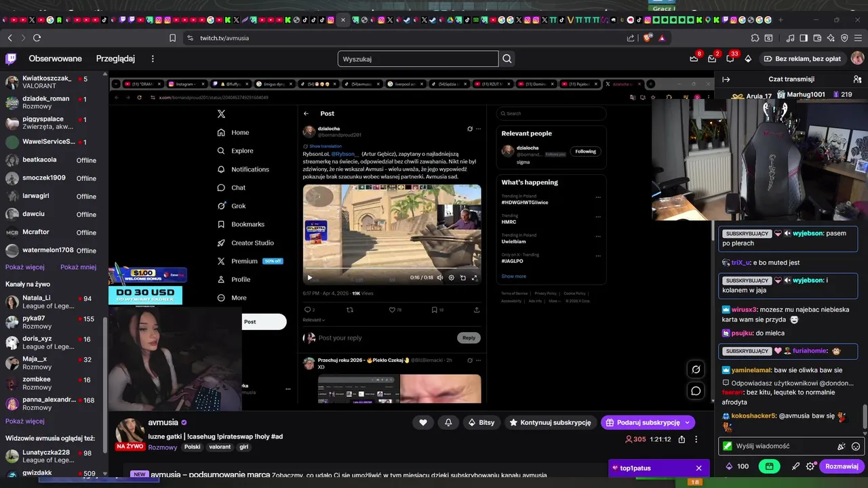Open the Brave Leo AI sparkle icon
The height and width of the screenshot is (488, 868).
(831, 38)
